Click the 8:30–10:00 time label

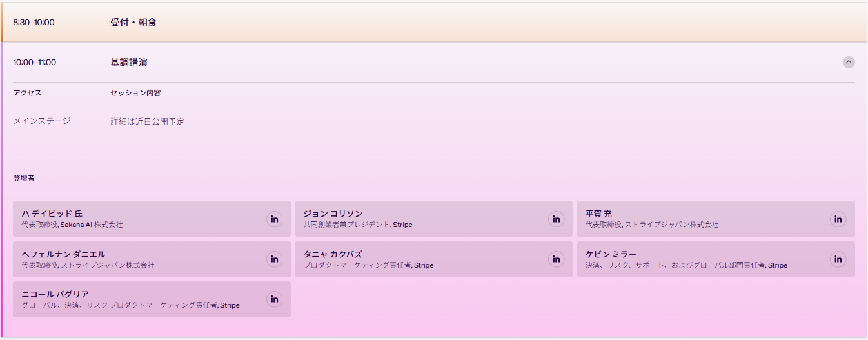(34, 23)
